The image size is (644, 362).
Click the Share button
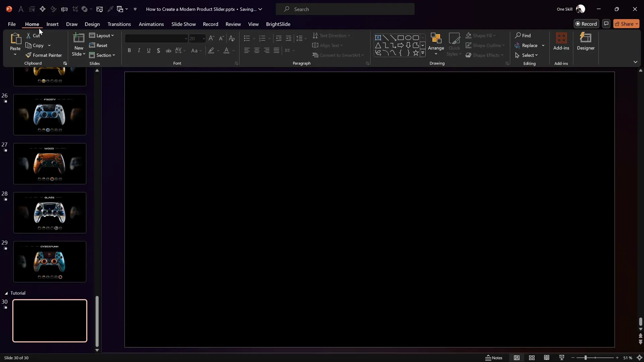[626, 24]
